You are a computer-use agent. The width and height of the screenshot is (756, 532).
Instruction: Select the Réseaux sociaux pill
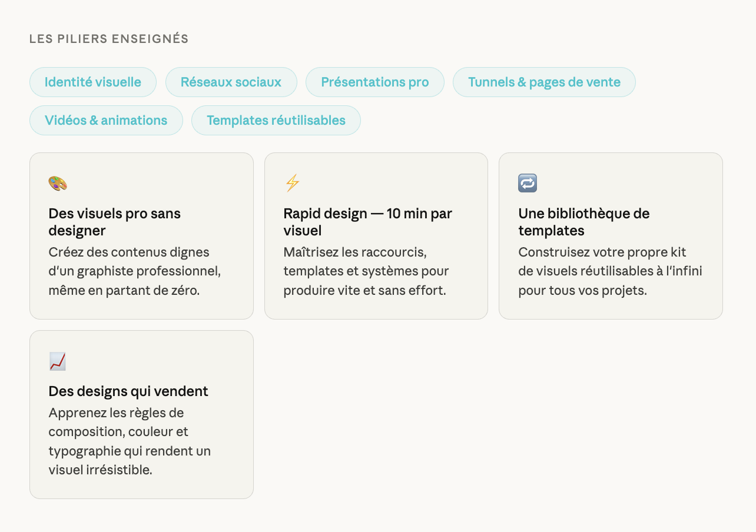point(231,82)
